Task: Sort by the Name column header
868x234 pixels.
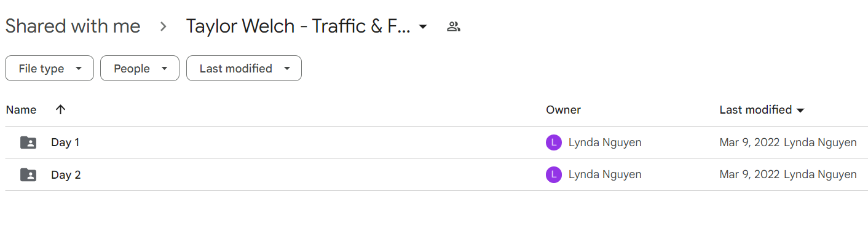Action: [21, 110]
